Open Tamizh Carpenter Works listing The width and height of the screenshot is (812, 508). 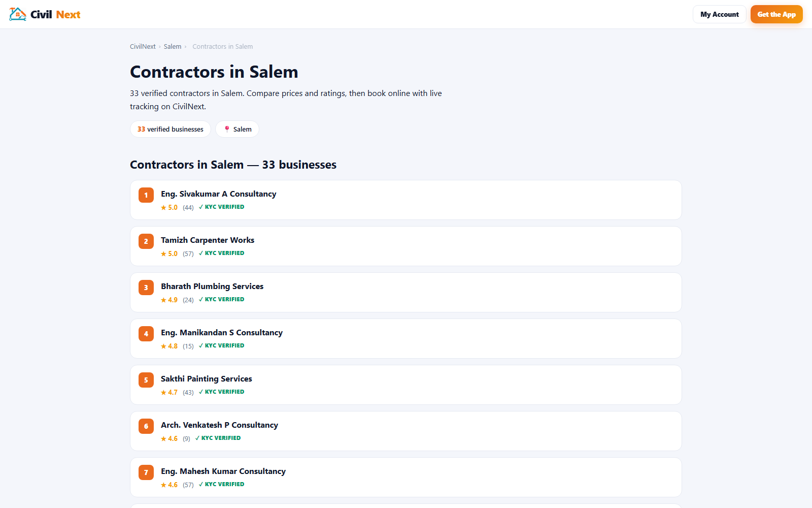click(406, 246)
